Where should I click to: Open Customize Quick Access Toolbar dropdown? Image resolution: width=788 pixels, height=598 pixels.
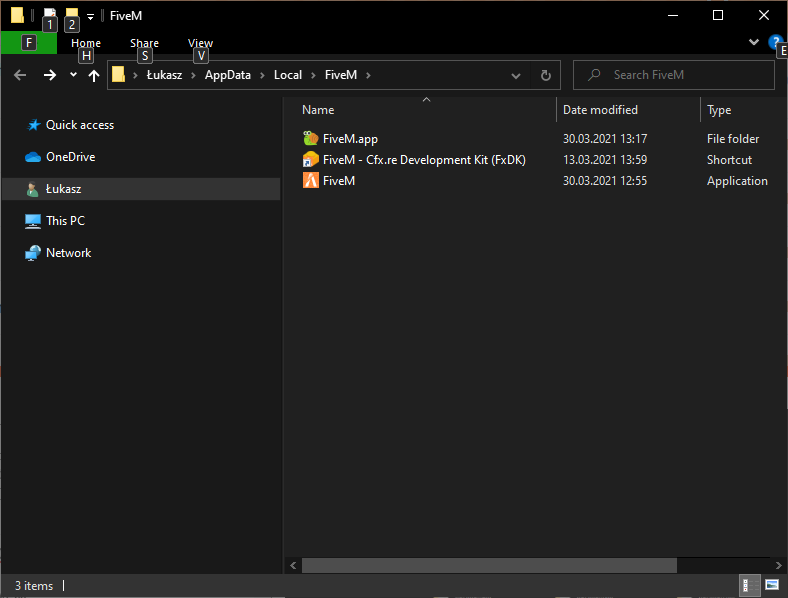[90, 17]
